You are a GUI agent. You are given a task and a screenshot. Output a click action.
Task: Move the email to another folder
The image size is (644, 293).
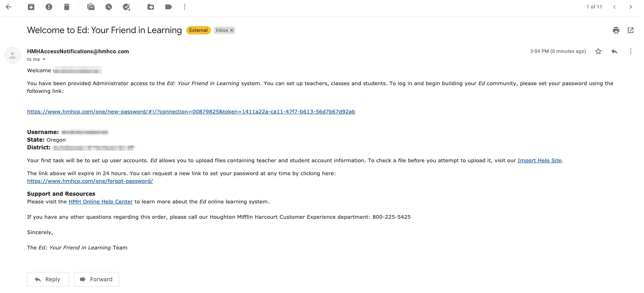(x=150, y=7)
